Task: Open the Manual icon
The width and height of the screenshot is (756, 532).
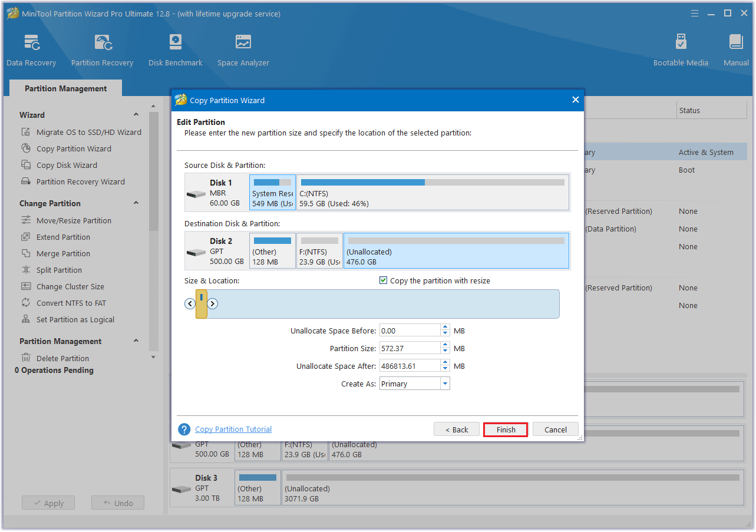Action: pos(736,42)
